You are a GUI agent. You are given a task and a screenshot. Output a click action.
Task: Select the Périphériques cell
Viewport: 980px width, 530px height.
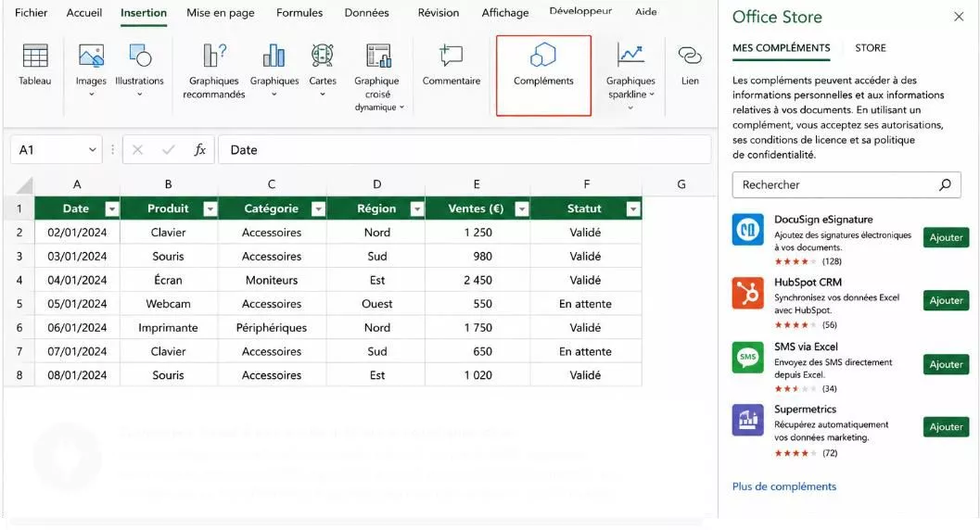tap(272, 328)
